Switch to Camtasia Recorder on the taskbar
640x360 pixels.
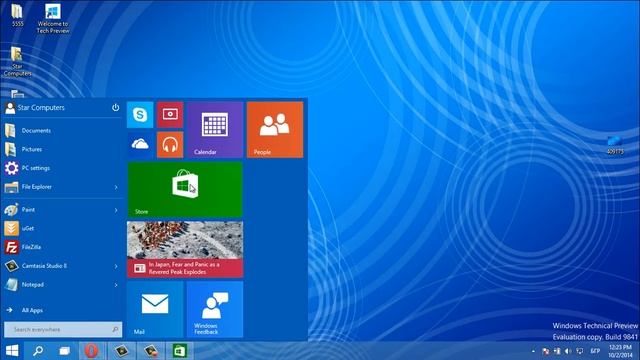click(151, 351)
